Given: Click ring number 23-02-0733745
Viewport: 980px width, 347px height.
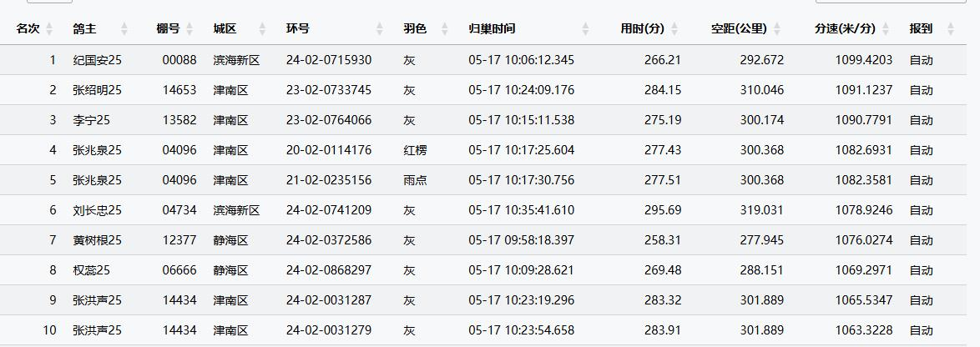Looking at the screenshot, I should coord(328,90).
